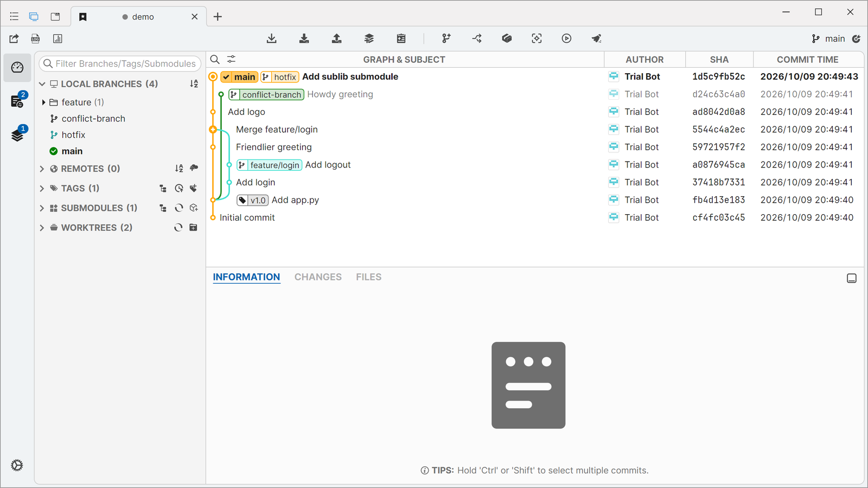The image size is (868, 488).
Task: Click the v1.0 tag label
Action: (253, 201)
